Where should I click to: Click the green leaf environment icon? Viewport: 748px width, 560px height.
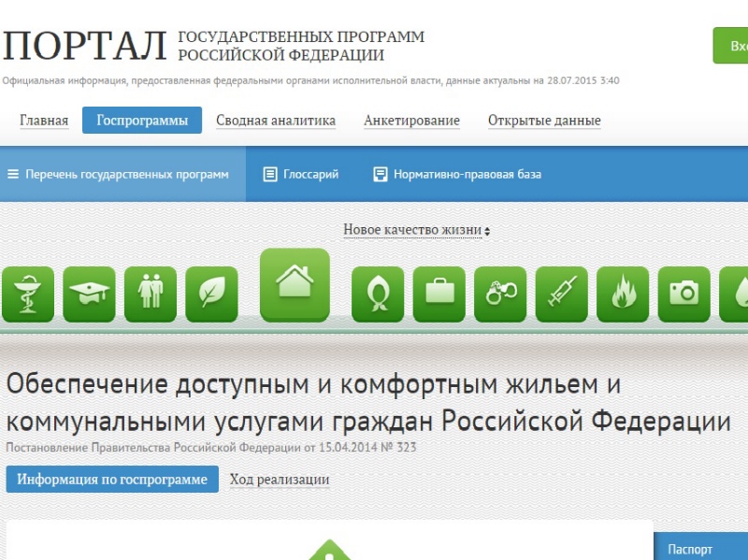[211, 294]
